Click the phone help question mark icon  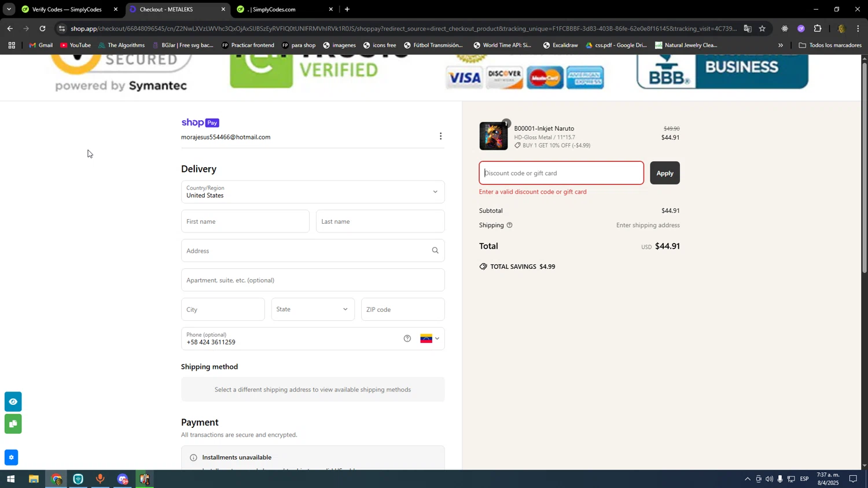point(407,339)
